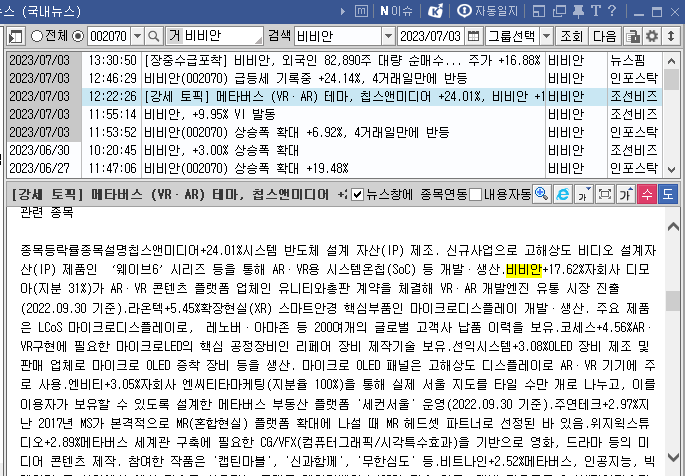Open the calendar date picker icon
685x476 pixels.
tap(473, 36)
